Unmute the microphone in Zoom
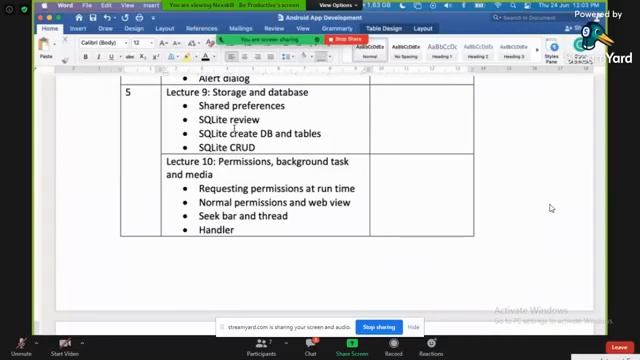This screenshot has width=640, height=360. pos(21,348)
